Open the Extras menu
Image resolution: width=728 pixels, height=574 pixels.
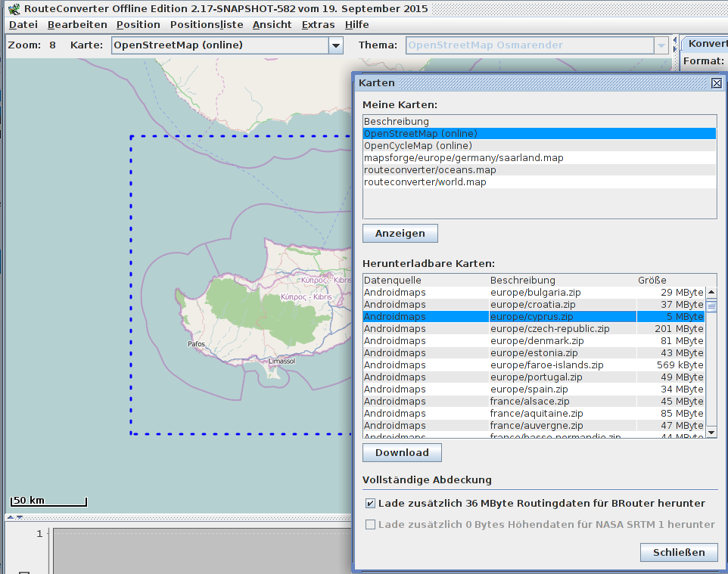point(318,24)
